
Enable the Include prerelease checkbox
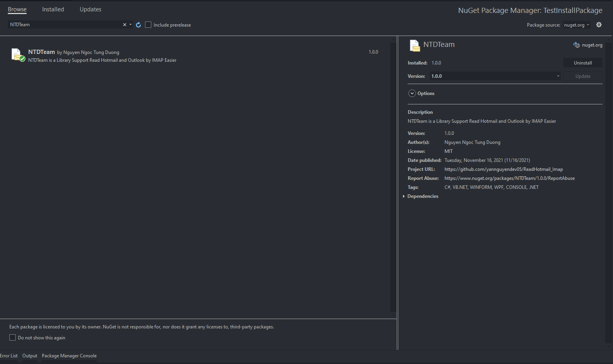(x=148, y=25)
